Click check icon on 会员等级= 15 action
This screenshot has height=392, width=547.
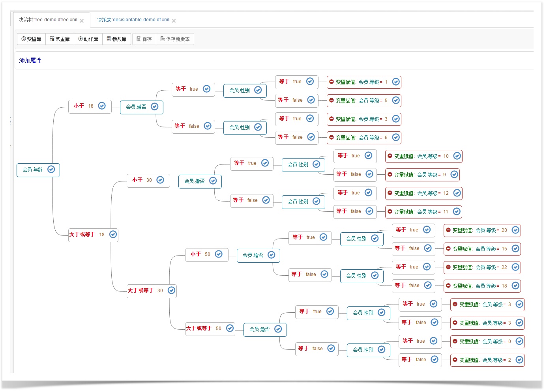click(x=515, y=248)
